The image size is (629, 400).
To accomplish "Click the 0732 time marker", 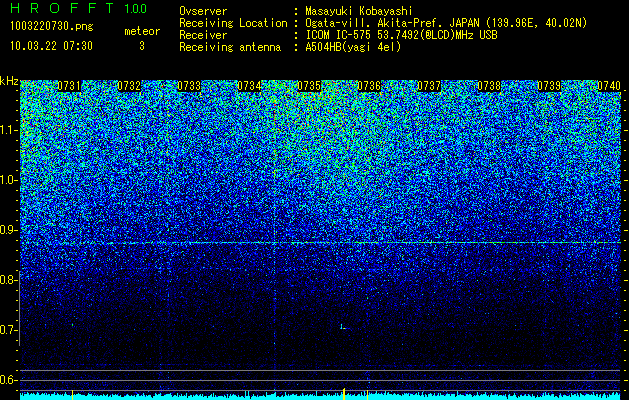I will pos(129,86).
